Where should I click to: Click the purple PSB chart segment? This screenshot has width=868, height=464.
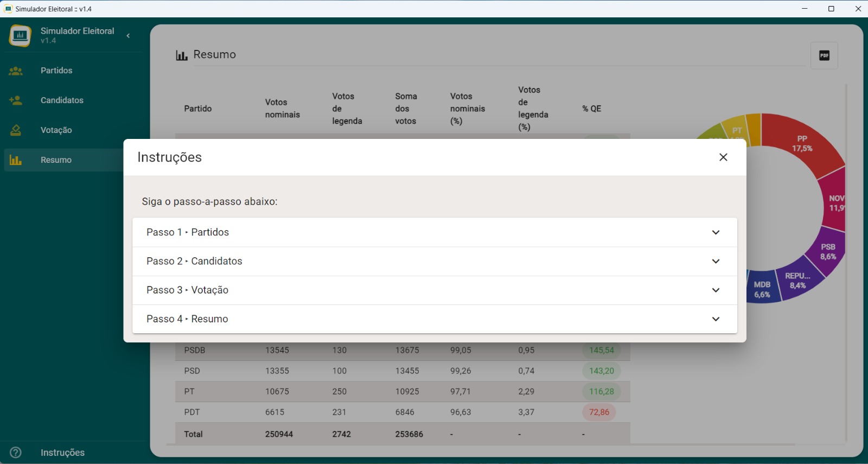[x=828, y=252]
